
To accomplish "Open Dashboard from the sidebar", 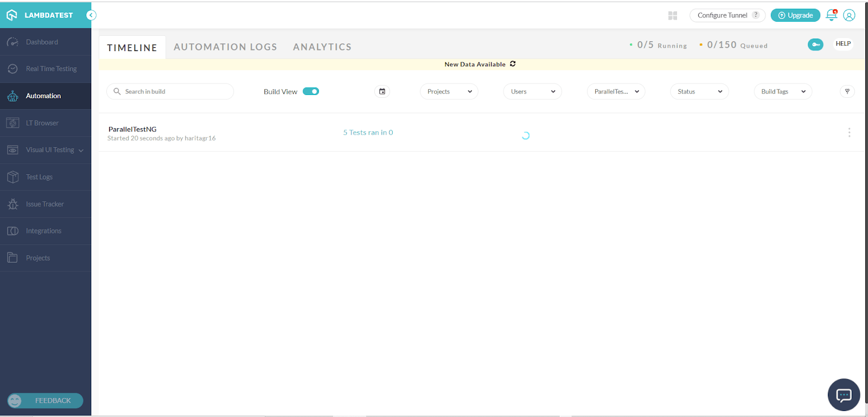I will click(x=46, y=42).
